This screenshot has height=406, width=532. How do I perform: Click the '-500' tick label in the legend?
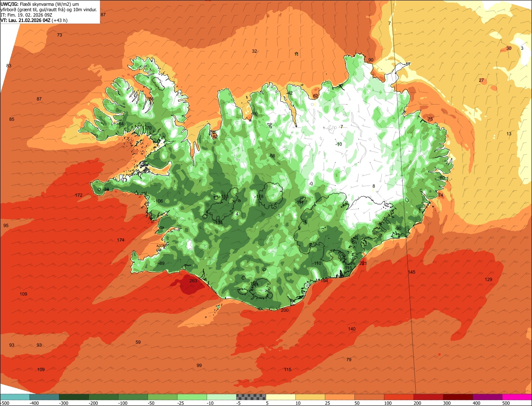coord(5,403)
